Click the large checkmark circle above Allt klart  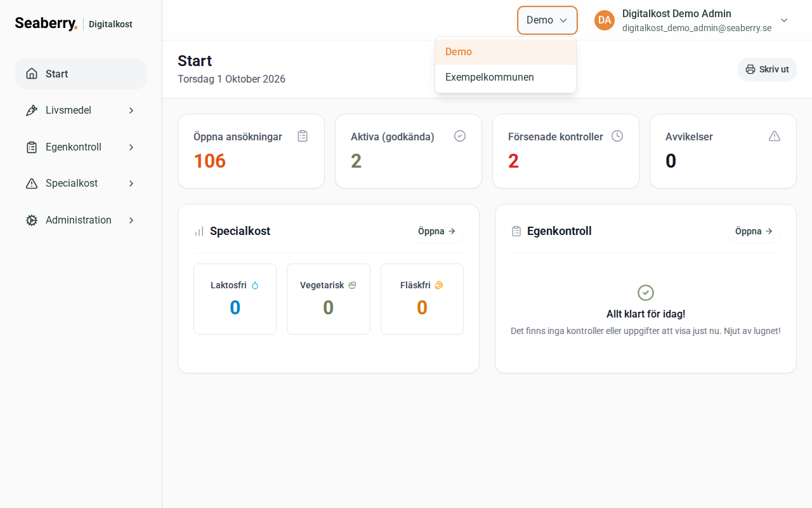coord(646,293)
